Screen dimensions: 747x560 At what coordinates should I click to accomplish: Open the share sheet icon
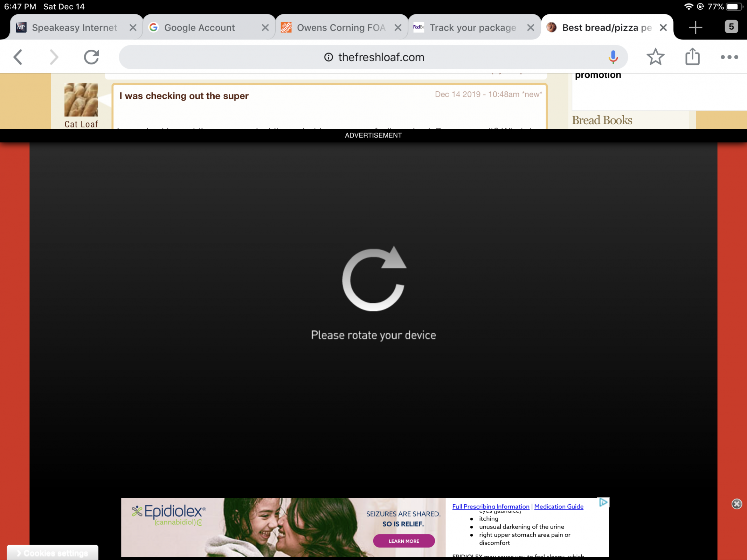point(692,57)
